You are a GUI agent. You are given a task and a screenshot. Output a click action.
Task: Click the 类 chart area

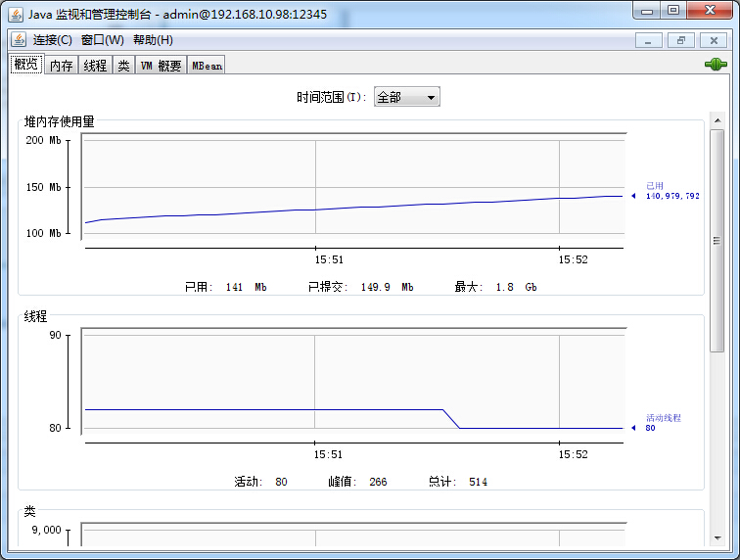click(354, 535)
